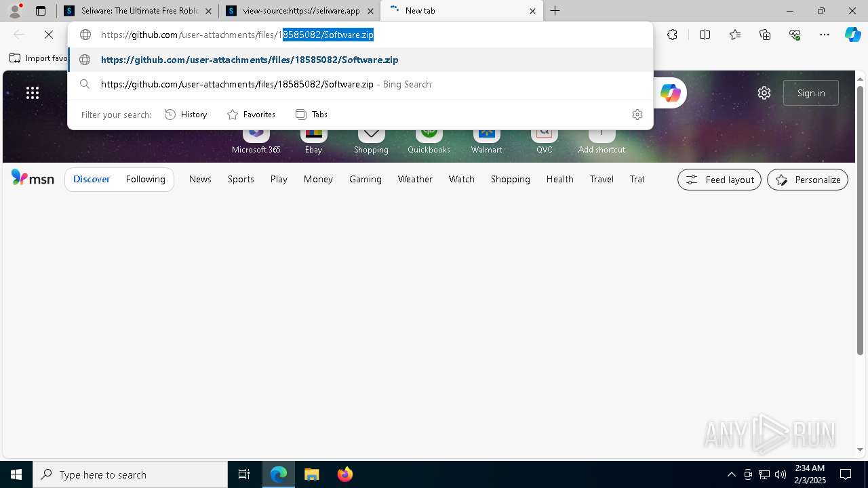Open the Microsoft 365 shortcut
The width and height of the screenshot is (868, 488).
point(256,140)
